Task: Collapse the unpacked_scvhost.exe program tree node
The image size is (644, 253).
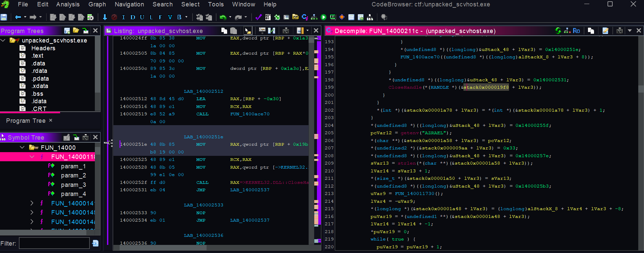Action: (3, 40)
